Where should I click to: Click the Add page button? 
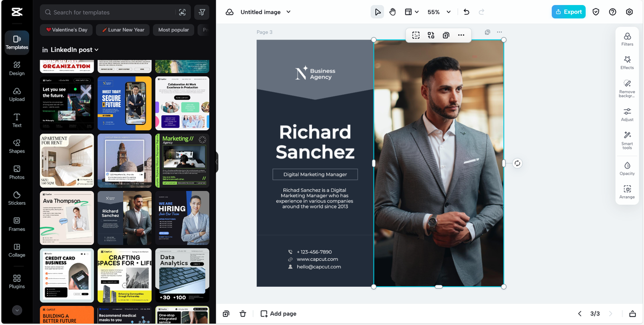pos(278,313)
